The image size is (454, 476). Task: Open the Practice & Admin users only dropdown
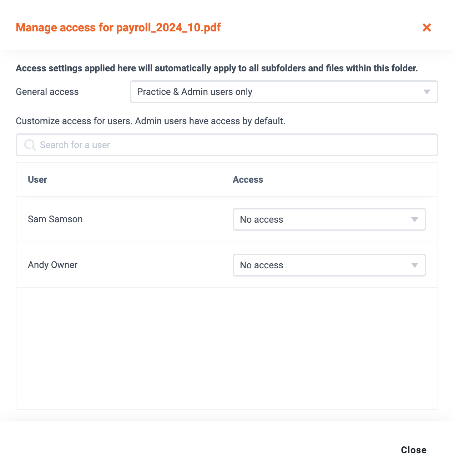coord(284,92)
